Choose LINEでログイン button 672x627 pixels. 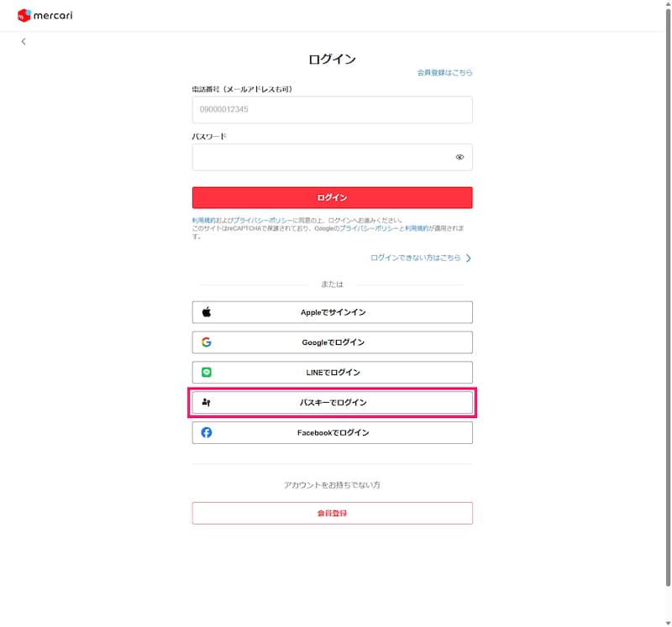click(x=332, y=372)
